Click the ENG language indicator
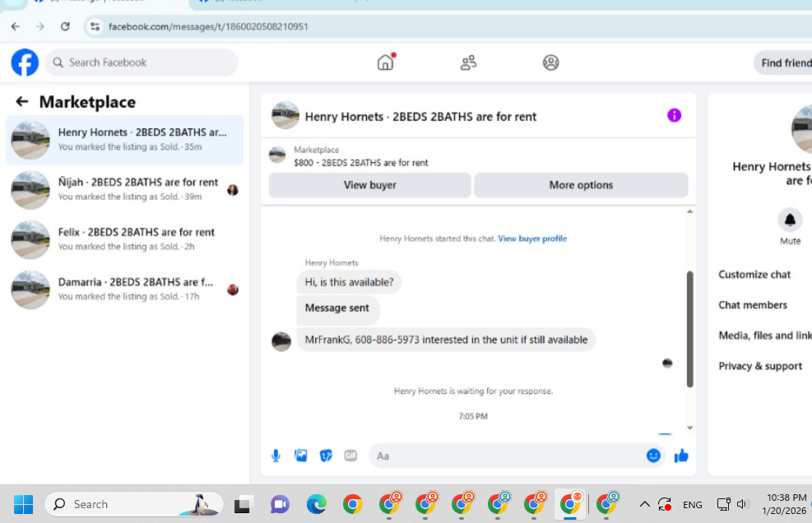Screen dimensions: 812x523 (693, 505)
